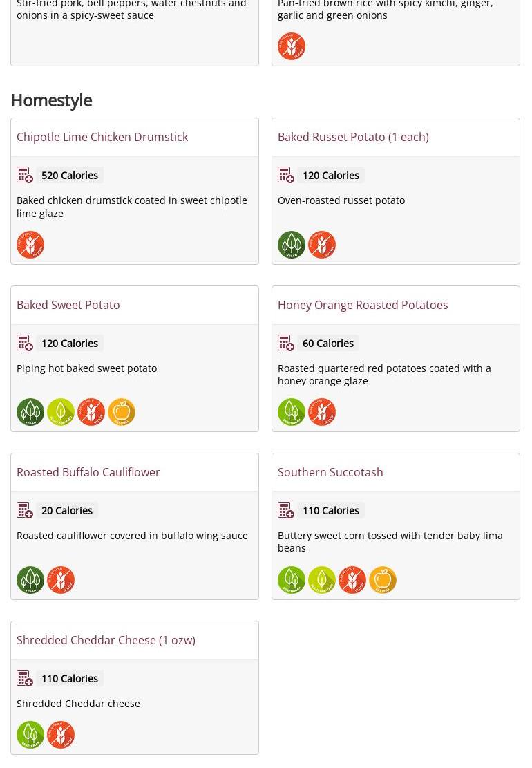This screenshot has height=768, width=532.
Task: Open the Southern Succotash item
Action: coord(330,472)
